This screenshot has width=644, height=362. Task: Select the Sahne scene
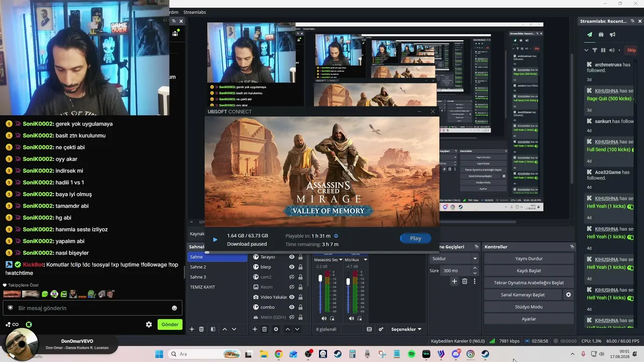click(x=218, y=257)
